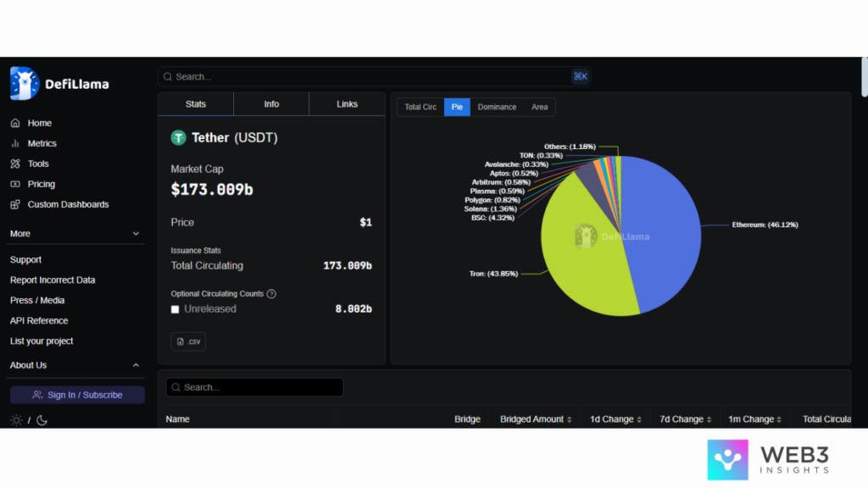Switch to the Info tab
The image size is (868, 488).
pos(271,104)
